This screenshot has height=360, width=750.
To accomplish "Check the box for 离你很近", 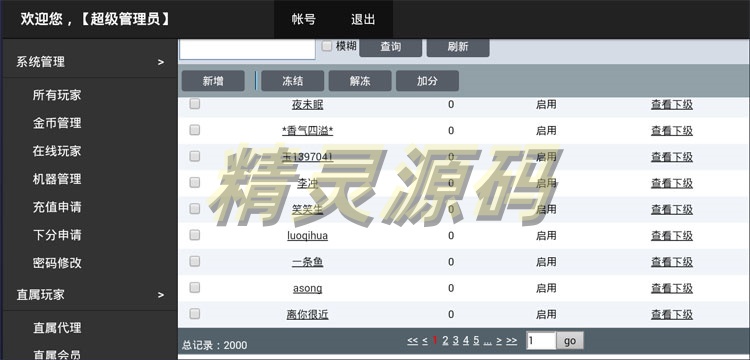I will tap(194, 314).
